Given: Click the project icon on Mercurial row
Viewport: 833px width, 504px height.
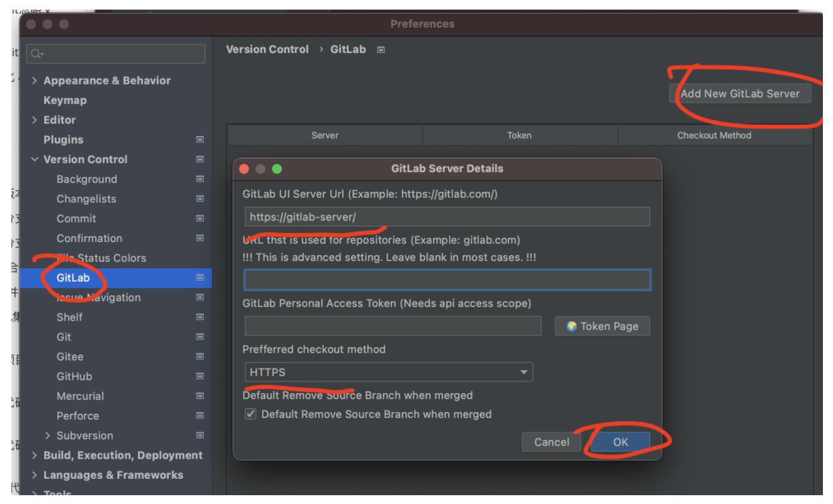Looking at the screenshot, I should (x=200, y=396).
